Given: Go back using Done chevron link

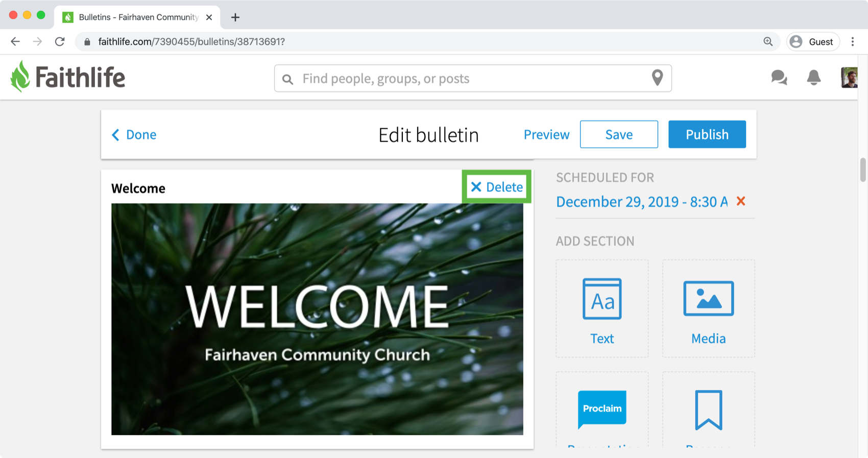Looking at the screenshot, I should [x=134, y=134].
